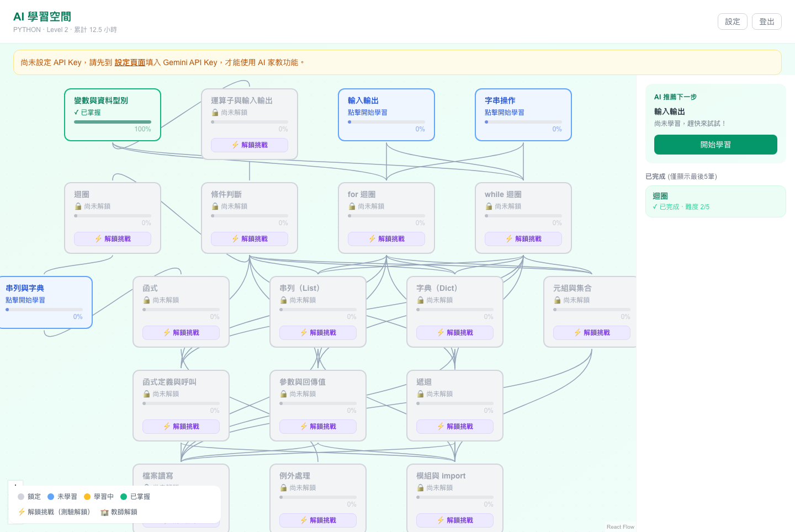Click the lock icon in 函式 node

pos(146,300)
